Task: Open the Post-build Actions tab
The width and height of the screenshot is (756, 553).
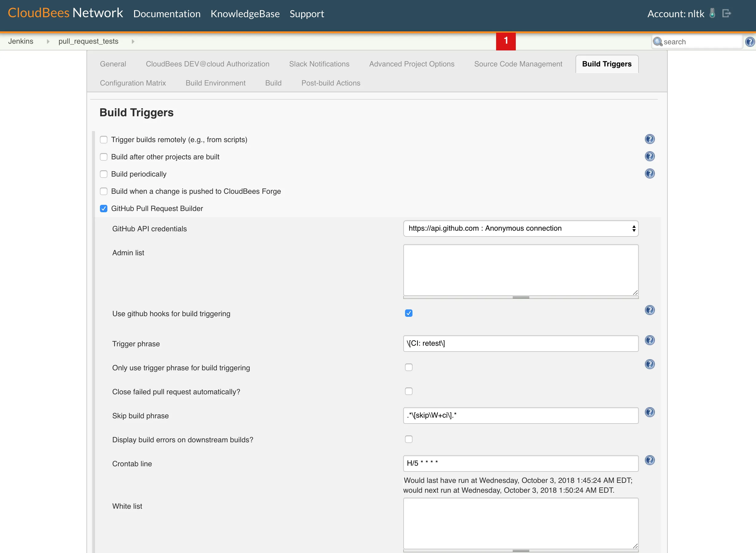Action: click(330, 83)
